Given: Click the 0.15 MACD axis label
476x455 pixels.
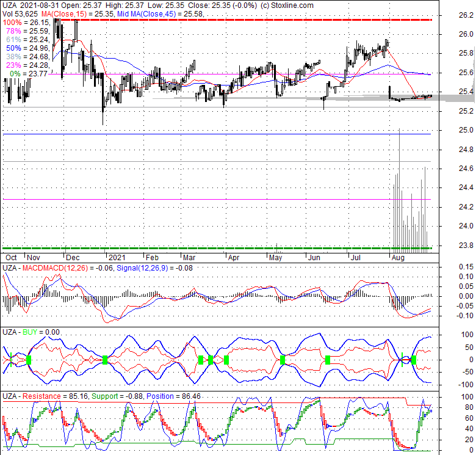Looking at the screenshot, I should pos(466,267).
